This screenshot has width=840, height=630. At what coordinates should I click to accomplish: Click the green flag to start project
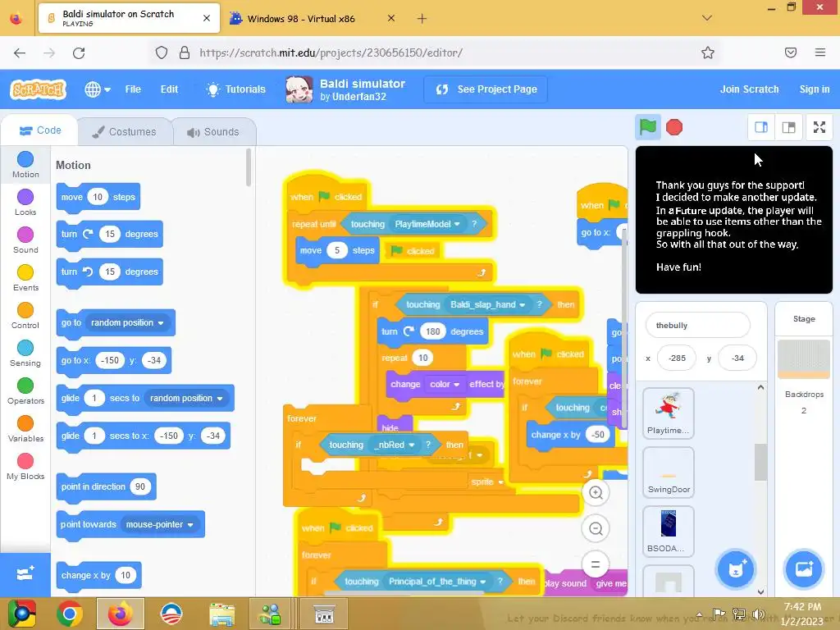click(x=648, y=127)
